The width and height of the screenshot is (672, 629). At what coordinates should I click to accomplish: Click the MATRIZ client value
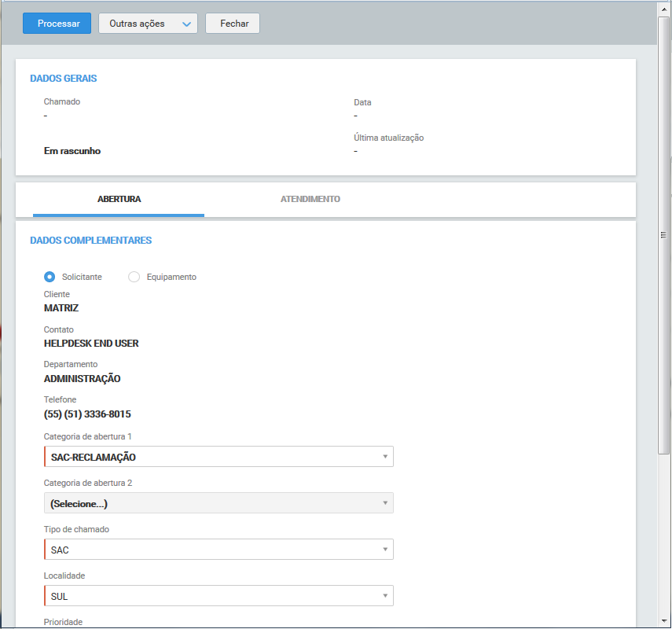coord(61,308)
